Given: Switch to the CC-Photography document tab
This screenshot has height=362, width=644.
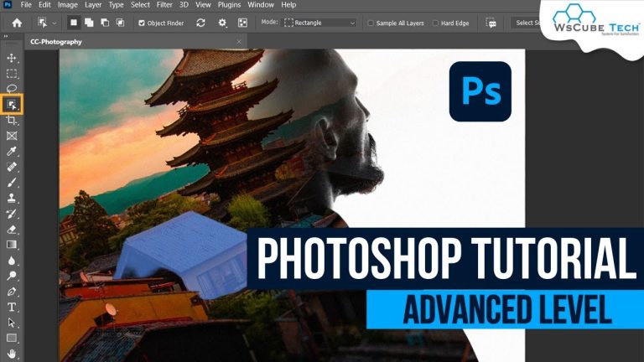Looking at the screenshot, I should (57, 41).
